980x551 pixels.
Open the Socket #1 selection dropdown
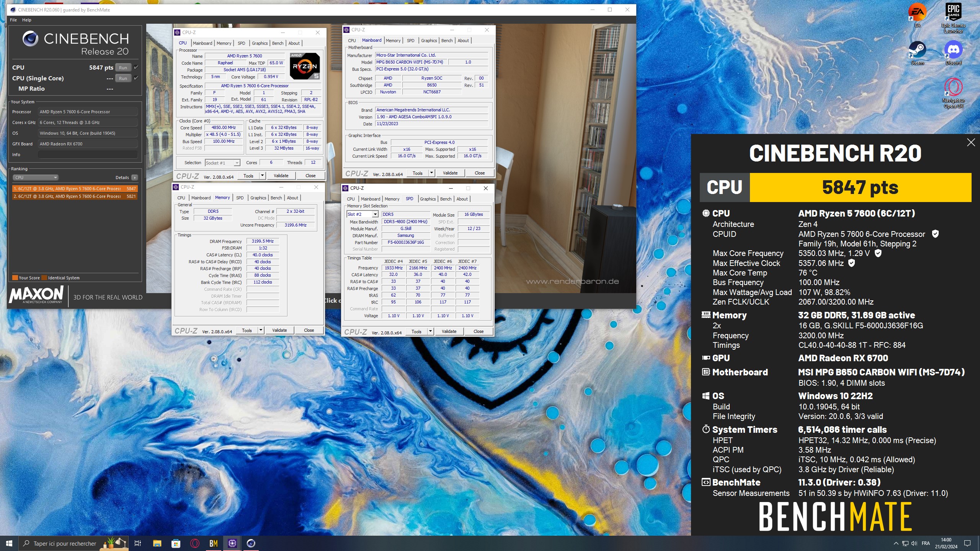click(222, 163)
